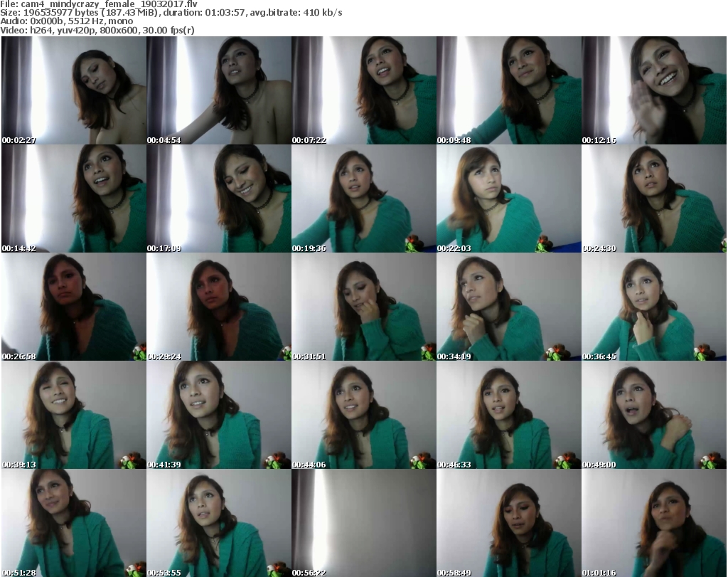
Task: Open the frame at timestamp 00:36:45
Action: (654, 307)
